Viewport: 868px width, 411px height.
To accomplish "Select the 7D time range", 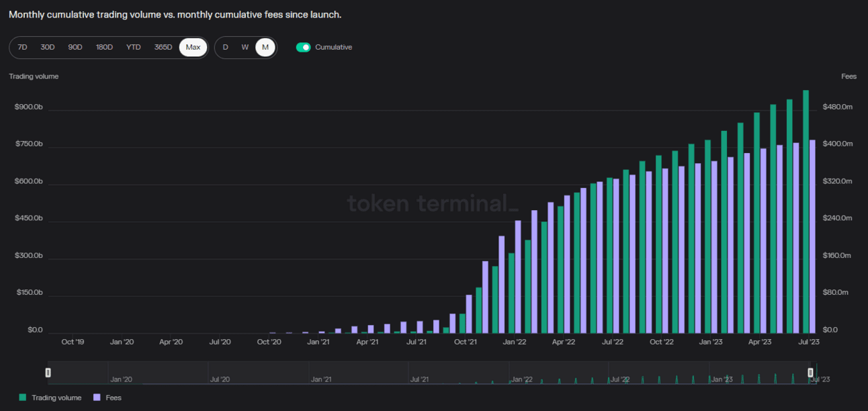I will pos(22,47).
